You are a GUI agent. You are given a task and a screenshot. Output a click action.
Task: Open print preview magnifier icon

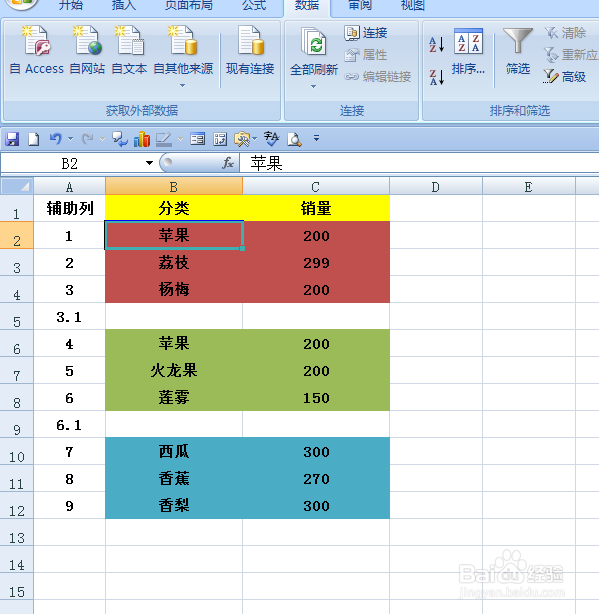click(x=294, y=139)
